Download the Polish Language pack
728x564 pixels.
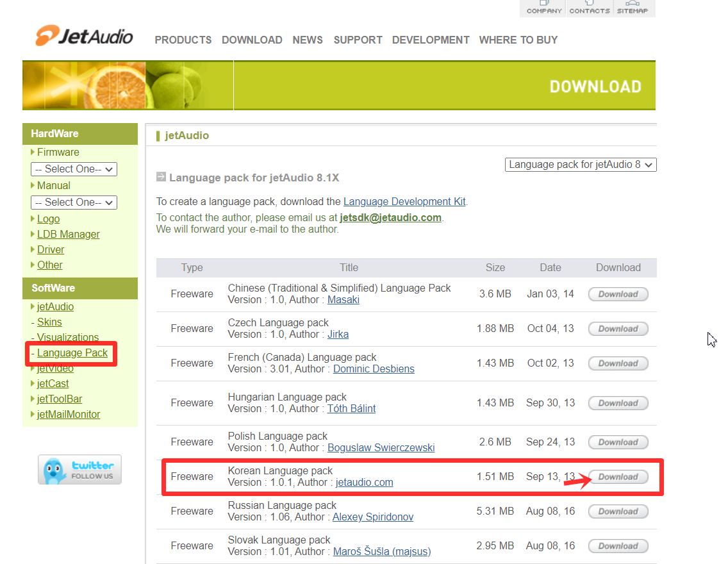coord(618,442)
